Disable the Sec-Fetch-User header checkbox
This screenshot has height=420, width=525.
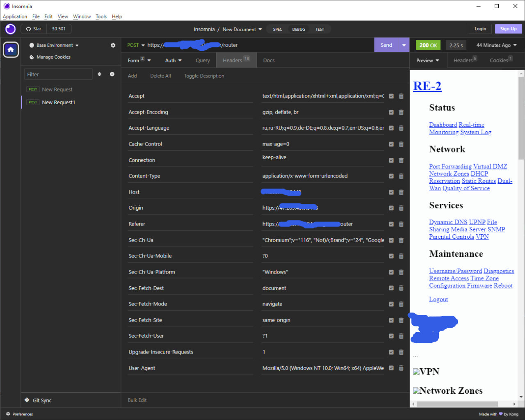tap(391, 336)
